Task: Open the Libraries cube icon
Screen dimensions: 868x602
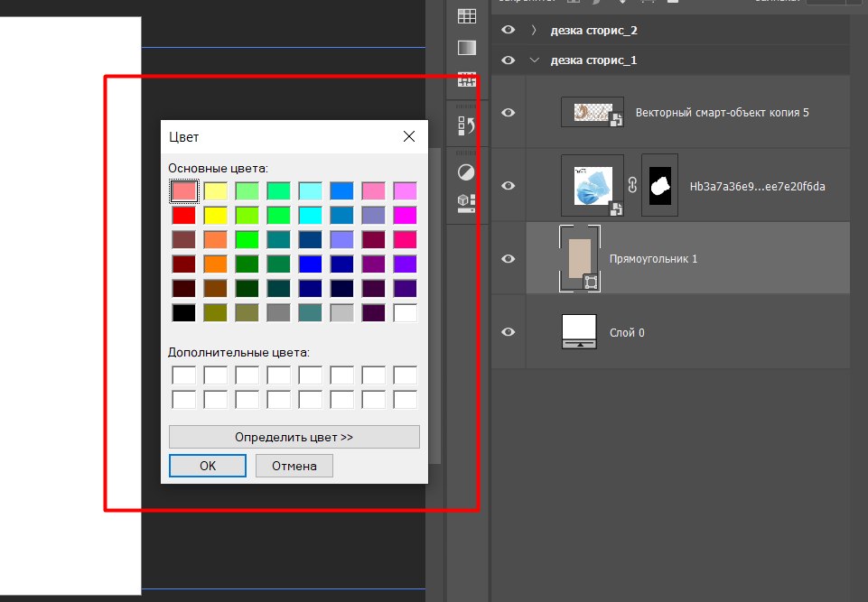Action: (x=467, y=203)
